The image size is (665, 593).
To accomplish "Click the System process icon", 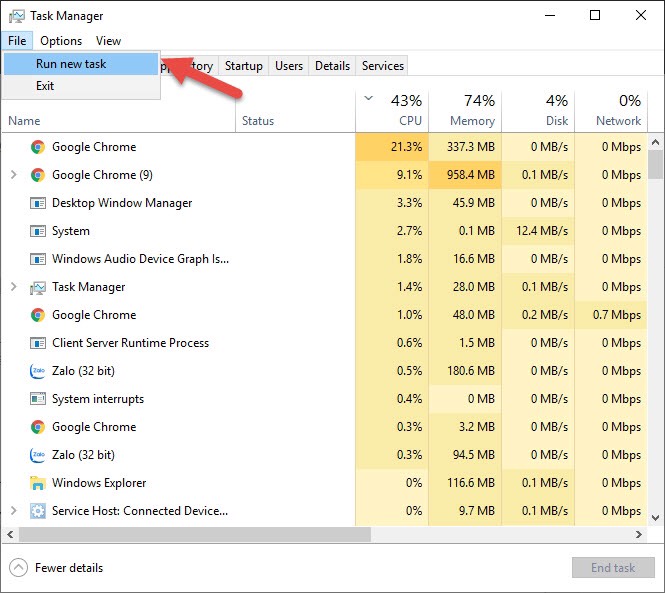I will [x=38, y=231].
